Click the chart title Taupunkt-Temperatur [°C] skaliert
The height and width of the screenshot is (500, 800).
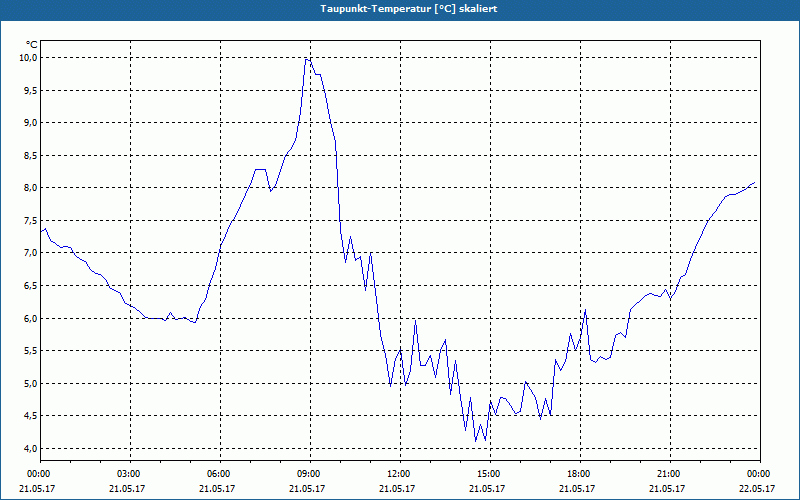pyautogui.click(x=409, y=9)
